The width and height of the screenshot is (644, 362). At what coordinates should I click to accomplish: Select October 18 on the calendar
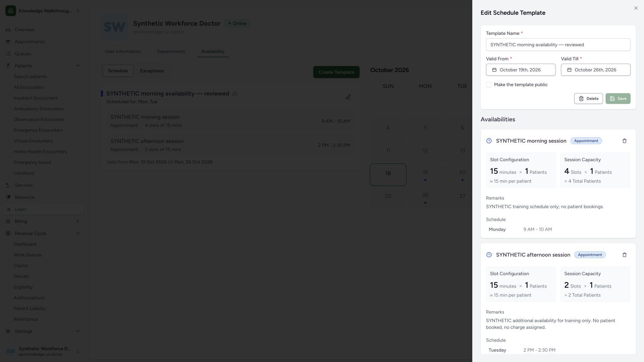click(x=388, y=174)
